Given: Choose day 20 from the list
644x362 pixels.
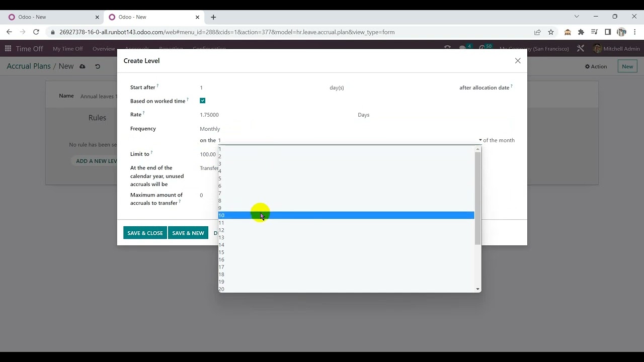Looking at the screenshot, I should tap(346, 289).
